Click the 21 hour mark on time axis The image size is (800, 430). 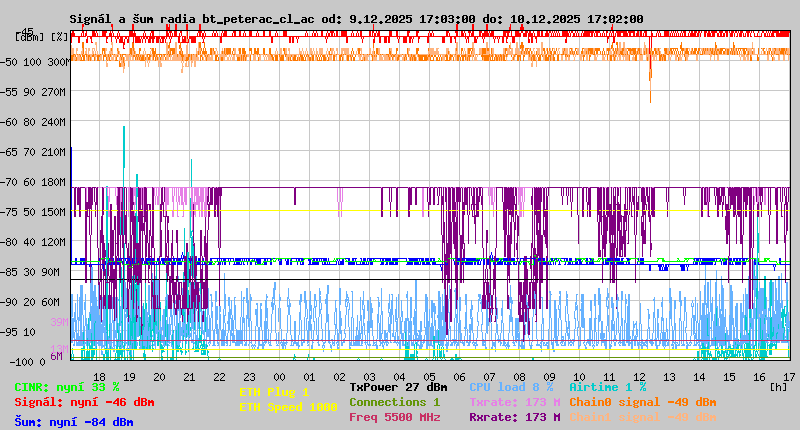(190, 376)
